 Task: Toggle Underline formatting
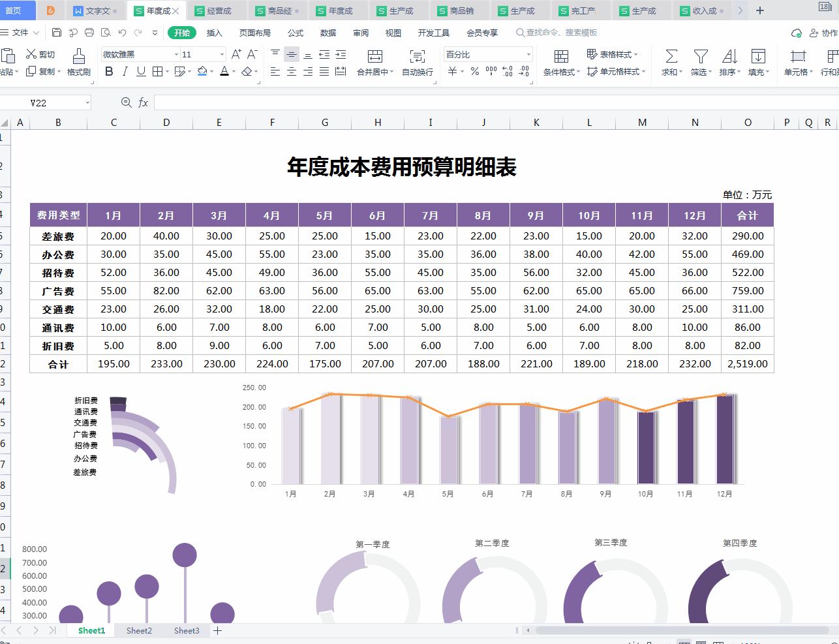point(140,72)
